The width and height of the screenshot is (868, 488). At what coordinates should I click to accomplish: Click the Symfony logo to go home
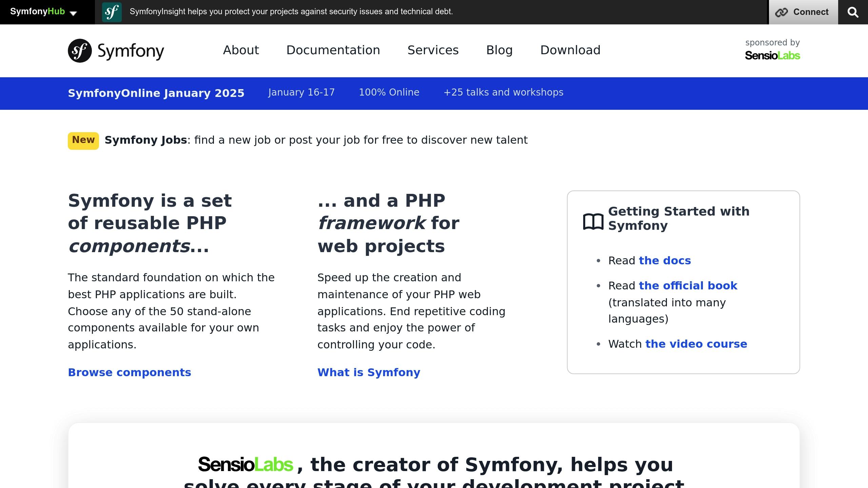(x=115, y=50)
